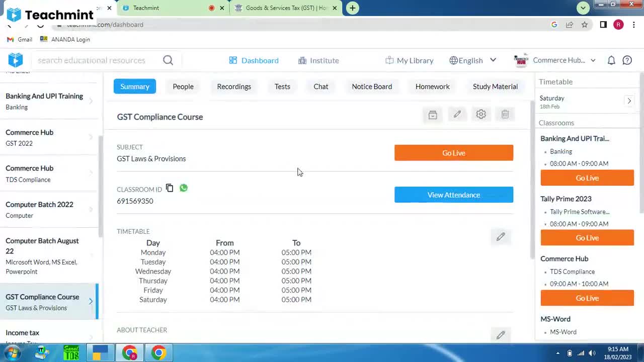Click the browser address bar

302,25
